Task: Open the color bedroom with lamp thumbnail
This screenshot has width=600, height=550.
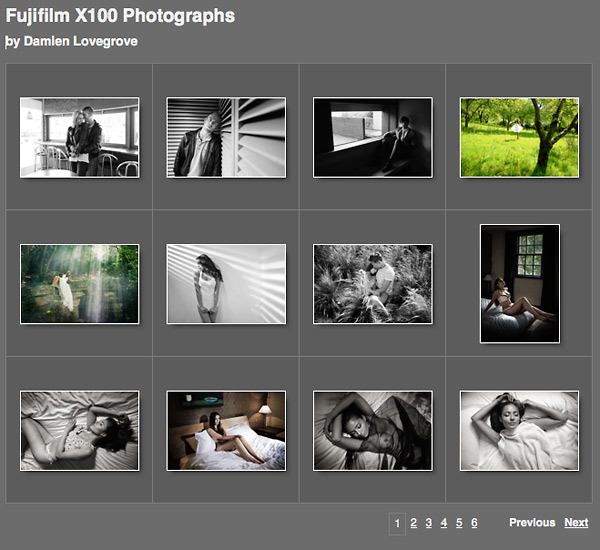Action: 226,431
